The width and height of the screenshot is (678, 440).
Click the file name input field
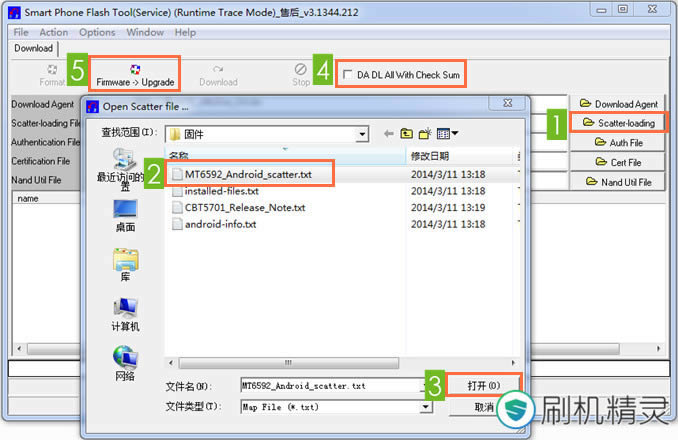pos(330,384)
